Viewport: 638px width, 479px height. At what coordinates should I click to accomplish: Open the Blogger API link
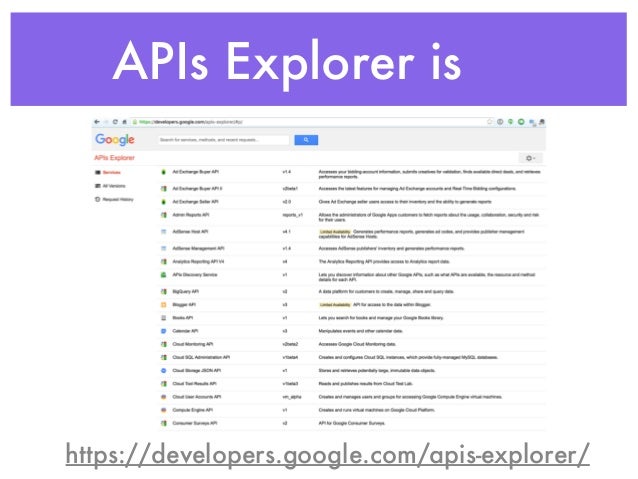pyautogui.click(x=184, y=305)
